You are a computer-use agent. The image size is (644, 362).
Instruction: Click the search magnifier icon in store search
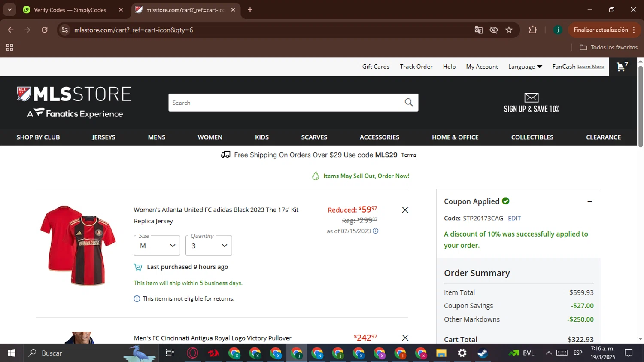coord(409,103)
